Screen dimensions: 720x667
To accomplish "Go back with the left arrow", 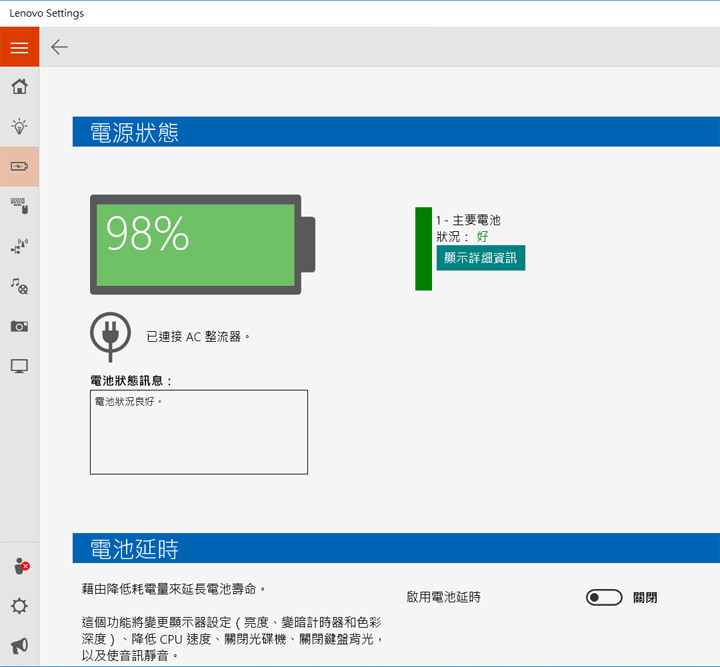I will click(60, 47).
